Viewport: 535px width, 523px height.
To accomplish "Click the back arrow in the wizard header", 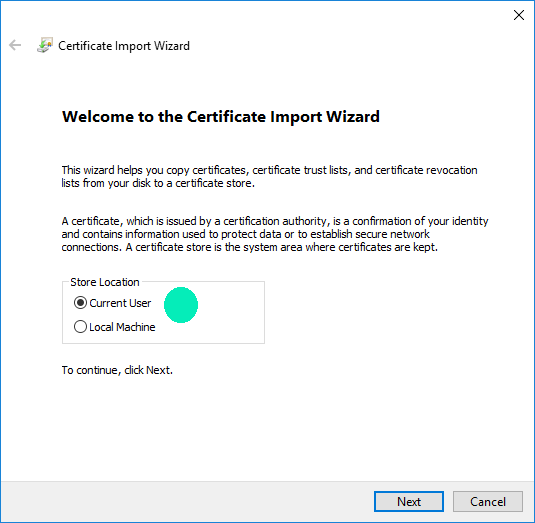I will pos(15,45).
